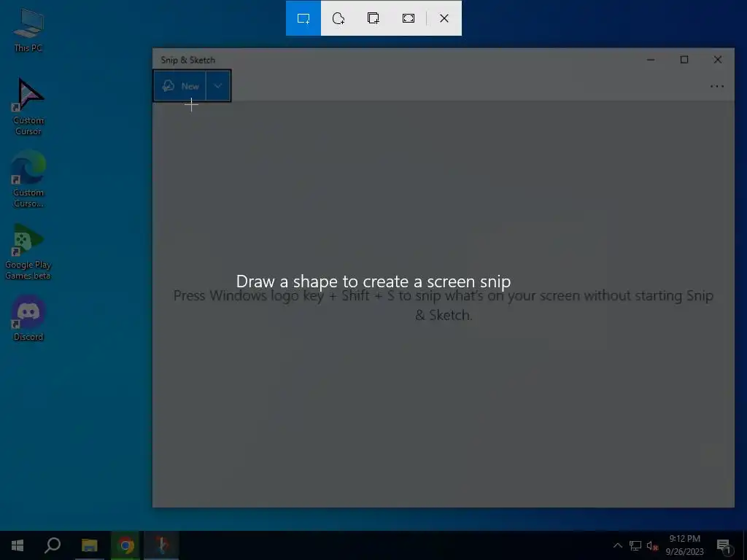
Task: Open the three-dots menu in Snip & Sketch
Action: click(716, 86)
